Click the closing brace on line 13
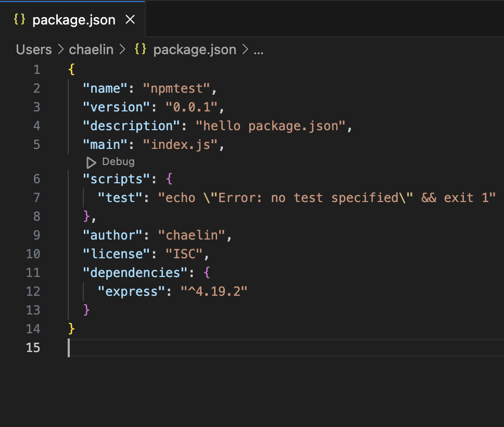This screenshot has width=504, height=427. (86, 310)
